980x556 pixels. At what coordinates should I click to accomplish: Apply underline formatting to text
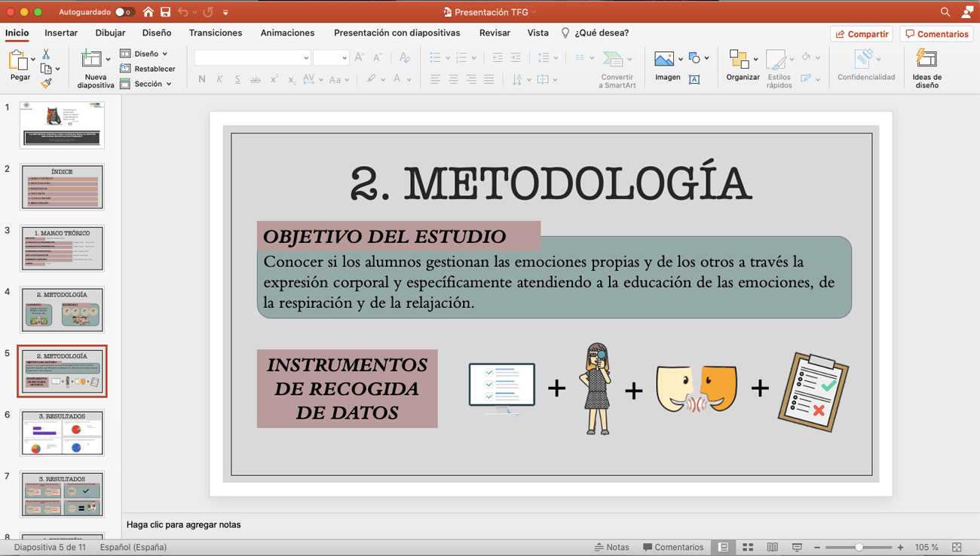(237, 79)
